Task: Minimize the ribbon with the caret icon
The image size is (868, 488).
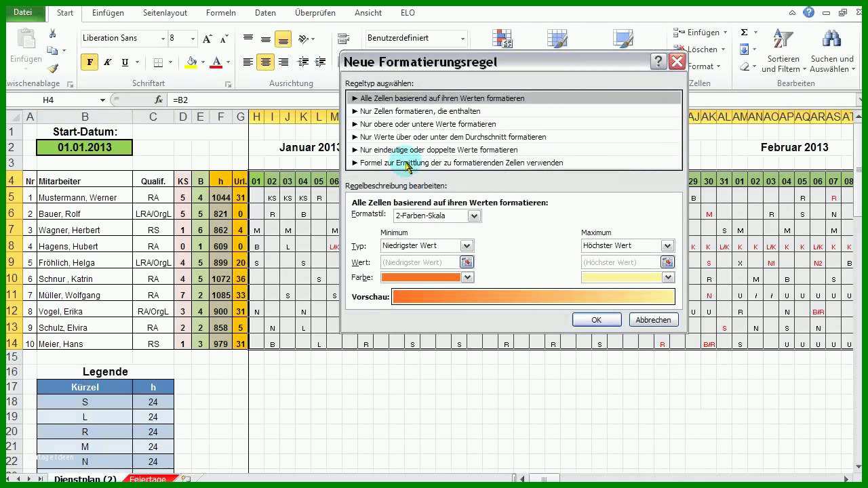Action: pyautogui.click(x=792, y=12)
